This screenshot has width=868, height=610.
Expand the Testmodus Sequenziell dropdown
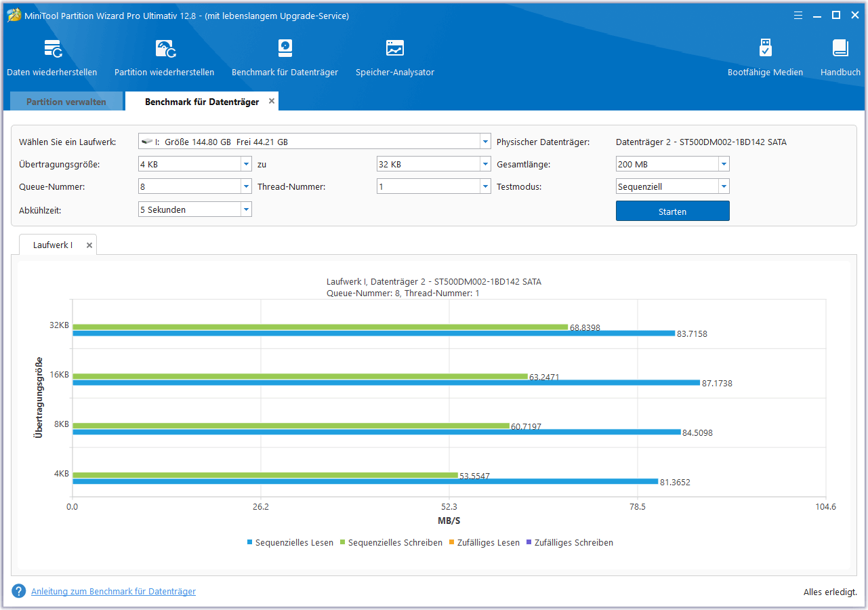tap(724, 187)
